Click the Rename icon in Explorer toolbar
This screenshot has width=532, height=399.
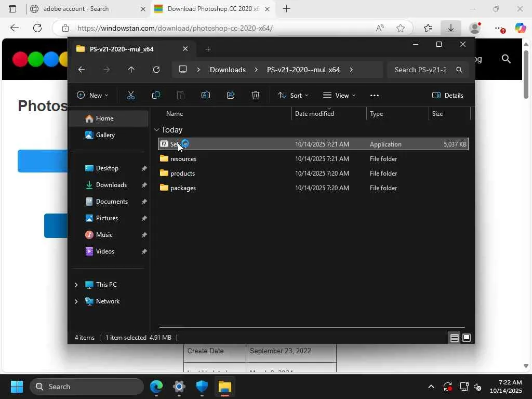206,96
